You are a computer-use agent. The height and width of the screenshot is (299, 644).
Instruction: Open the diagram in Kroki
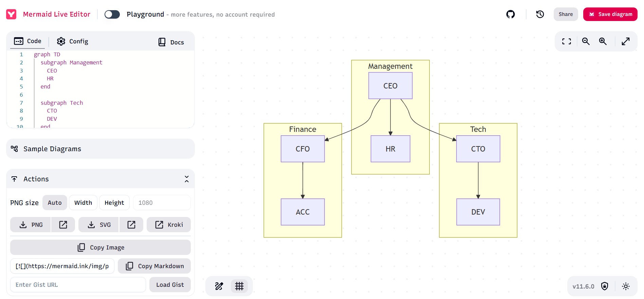[x=169, y=225]
